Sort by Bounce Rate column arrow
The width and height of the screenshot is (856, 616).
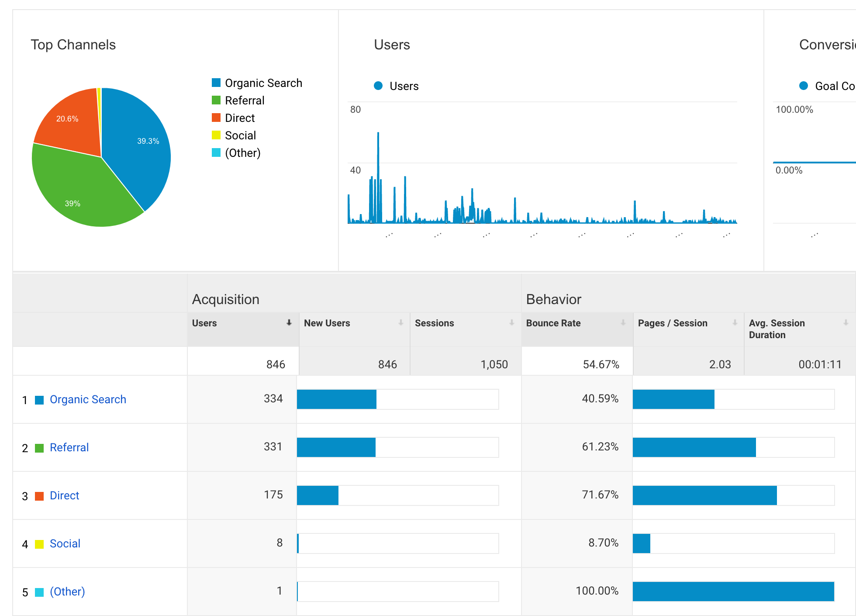tap(623, 323)
